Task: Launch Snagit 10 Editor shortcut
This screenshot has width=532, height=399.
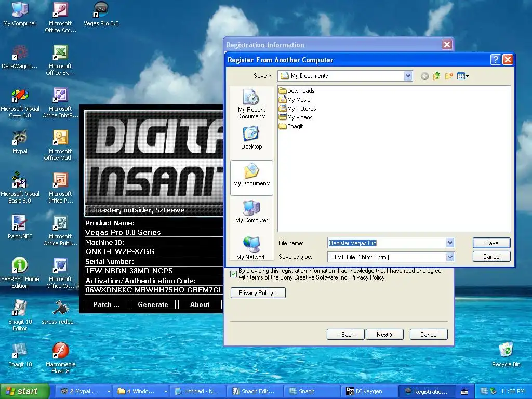Action: 20,315
